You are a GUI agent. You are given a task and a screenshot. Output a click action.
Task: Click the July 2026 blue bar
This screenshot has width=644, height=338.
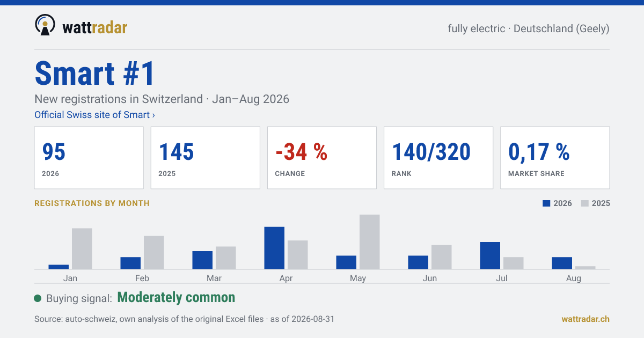(x=490, y=255)
